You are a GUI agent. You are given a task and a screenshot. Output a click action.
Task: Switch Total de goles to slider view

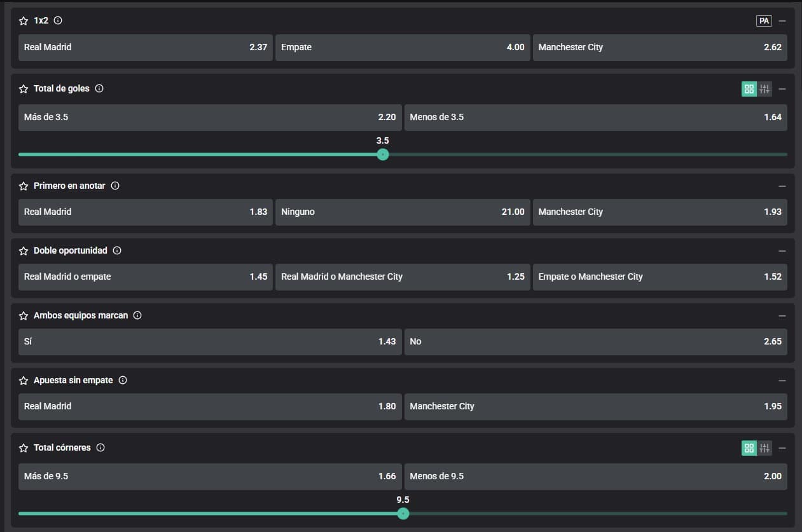(x=764, y=89)
